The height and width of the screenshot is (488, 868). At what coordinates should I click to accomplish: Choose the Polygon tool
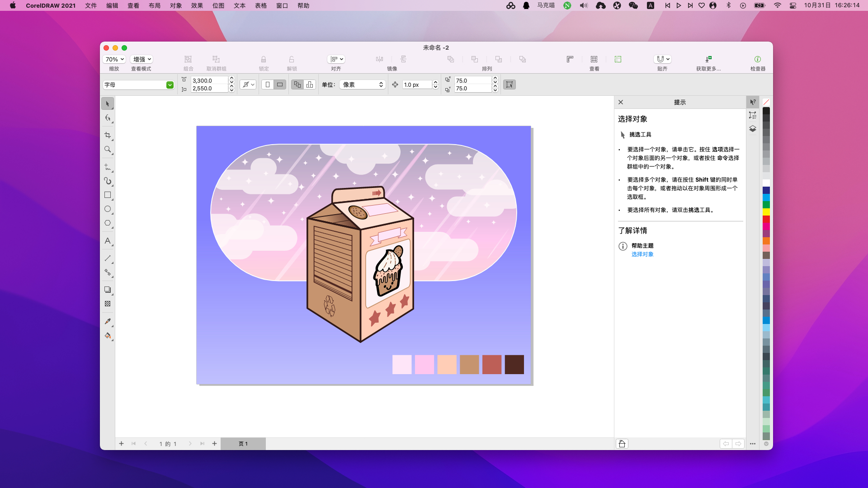(108, 223)
